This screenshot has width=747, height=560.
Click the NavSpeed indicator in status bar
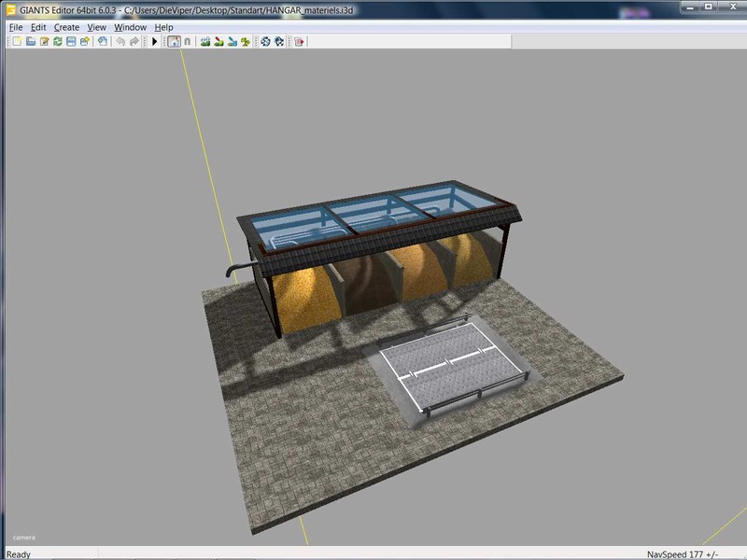click(x=688, y=553)
